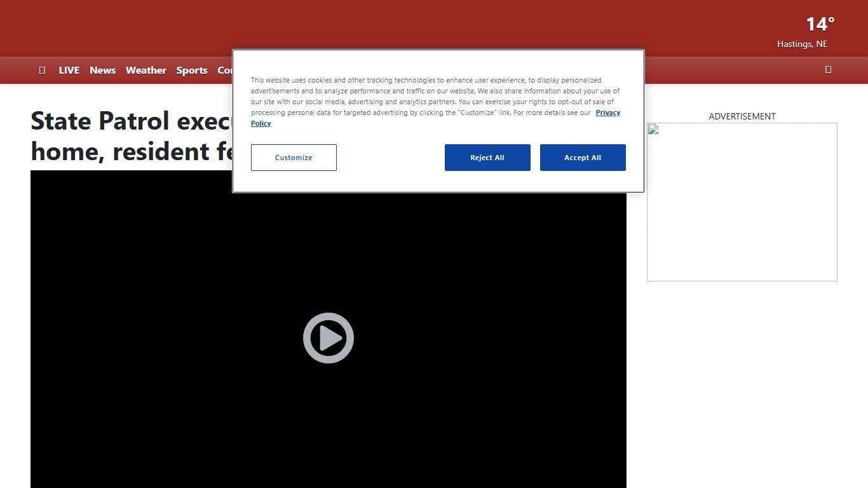Go to the News section
The height and width of the screenshot is (488, 868).
[x=102, y=71]
